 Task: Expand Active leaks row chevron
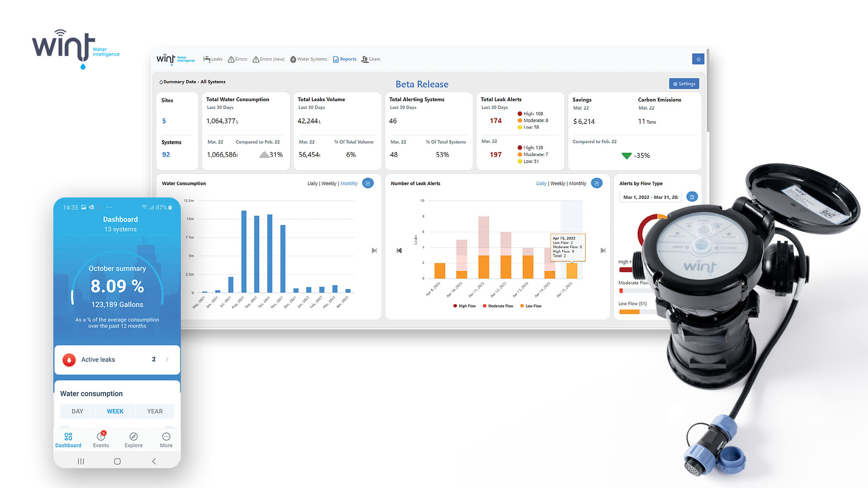(167, 359)
